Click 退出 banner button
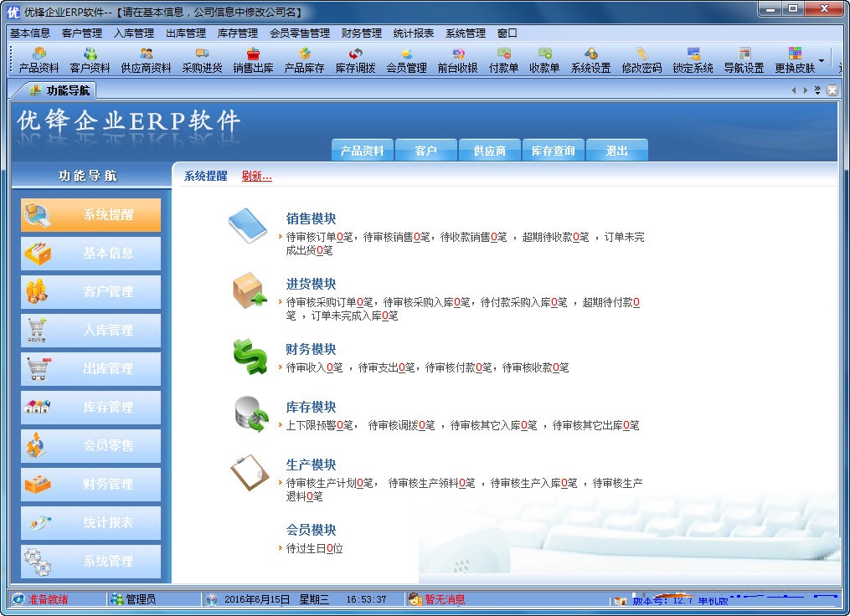Image resolution: width=850 pixels, height=616 pixels. point(617,151)
